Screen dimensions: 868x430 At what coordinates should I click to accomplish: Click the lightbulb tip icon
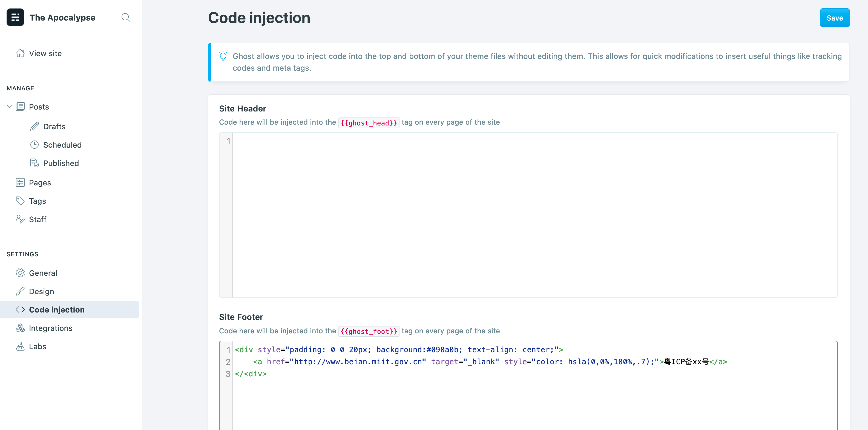click(x=223, y=56)
